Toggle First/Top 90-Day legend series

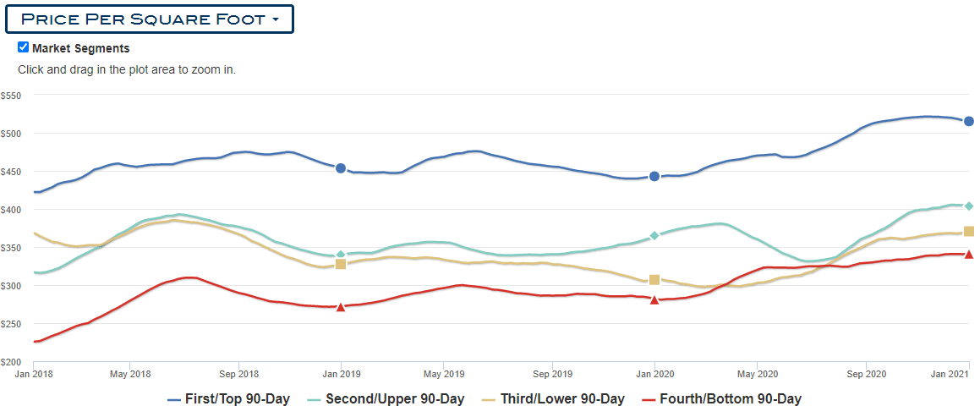point(228,399)
